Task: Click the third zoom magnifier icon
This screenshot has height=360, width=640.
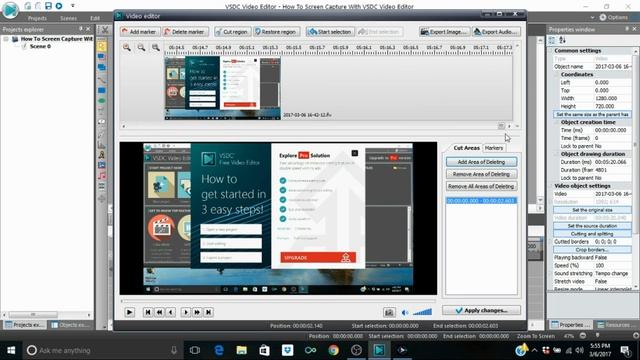Action: 156,47
